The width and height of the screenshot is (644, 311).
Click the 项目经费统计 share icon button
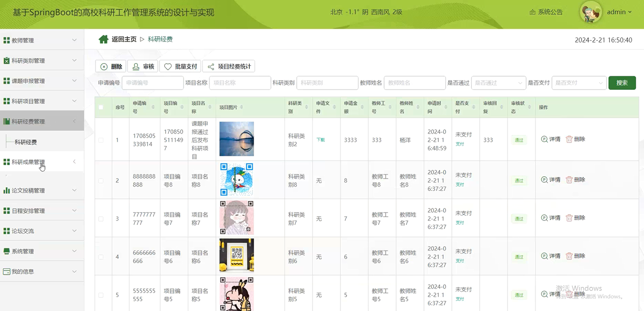[x=211, y=67]
